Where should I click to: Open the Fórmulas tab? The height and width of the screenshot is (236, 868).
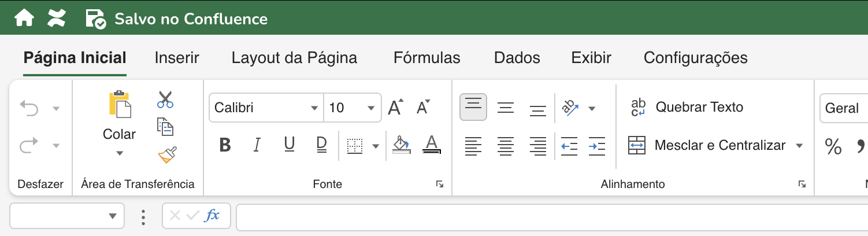426,58
